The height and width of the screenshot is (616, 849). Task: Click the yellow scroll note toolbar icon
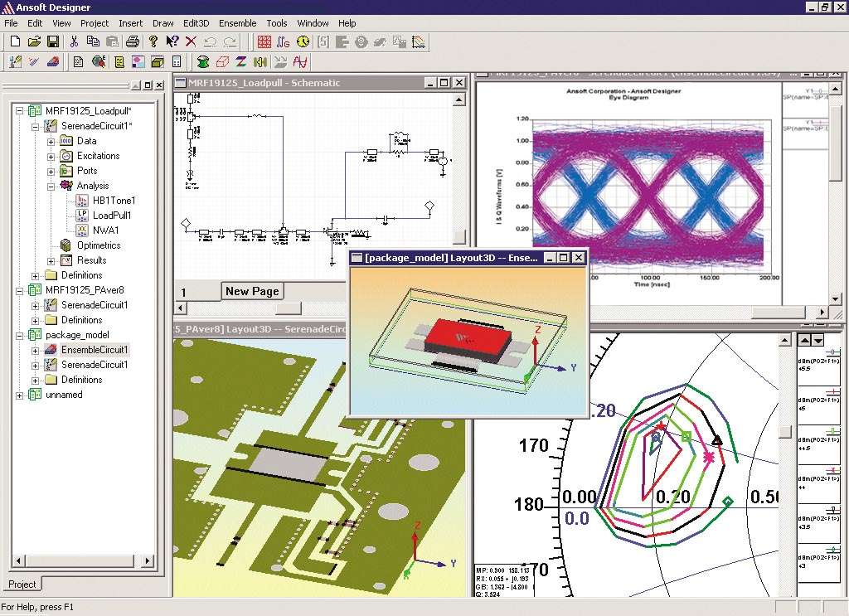point(119,61)
